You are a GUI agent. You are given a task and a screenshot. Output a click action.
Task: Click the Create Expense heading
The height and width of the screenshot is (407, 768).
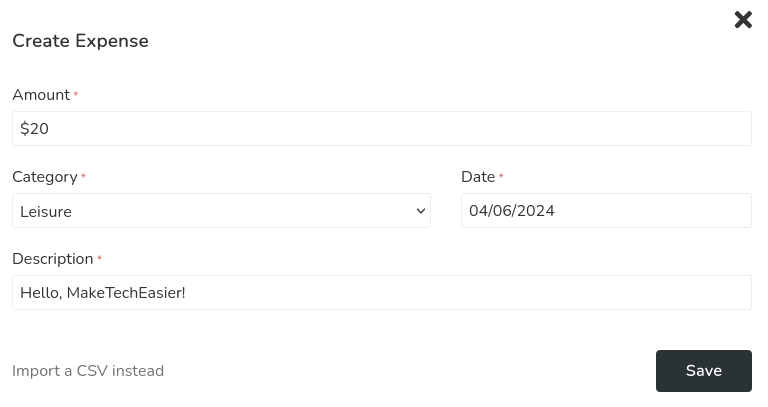[80, 41]
